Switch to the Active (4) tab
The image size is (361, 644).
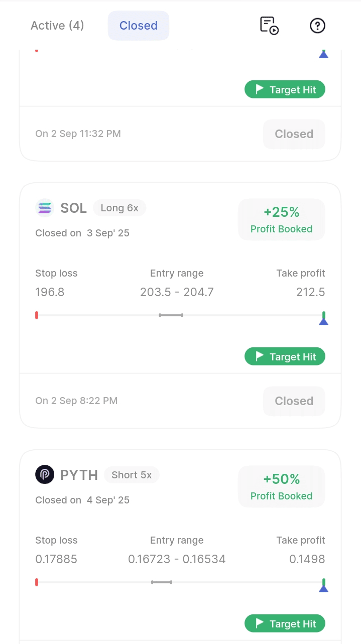[57, 26]
